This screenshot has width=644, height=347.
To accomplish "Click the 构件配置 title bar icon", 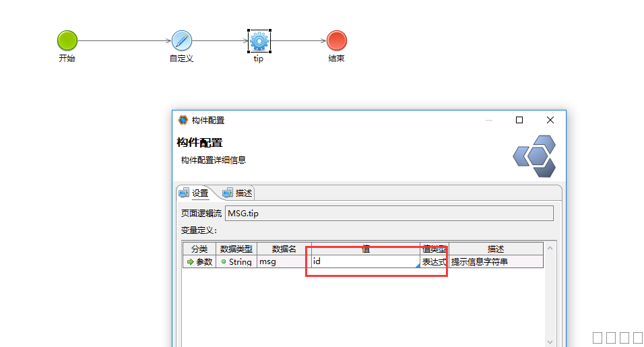I will tap(183, 120).
